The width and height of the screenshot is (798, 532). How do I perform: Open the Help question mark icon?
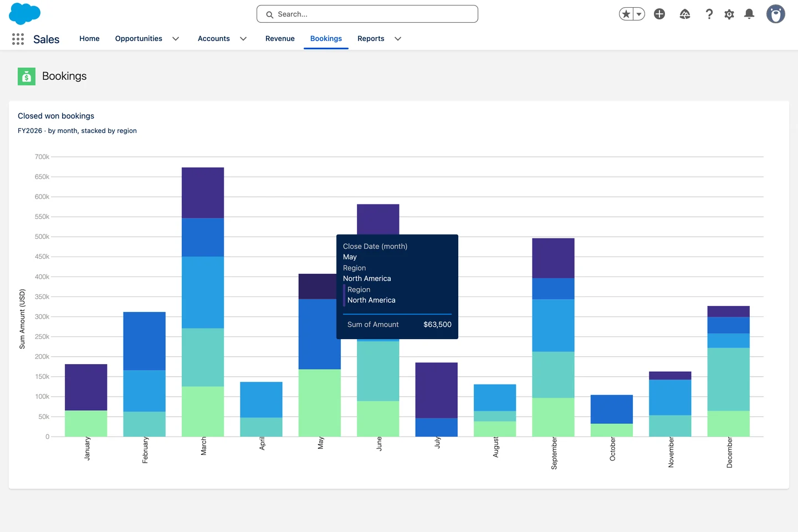tap(709, 14)
